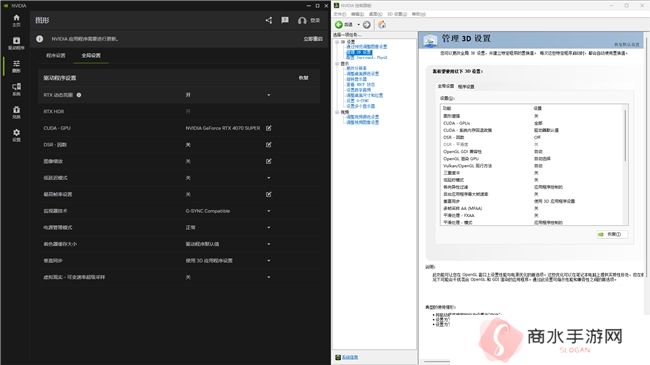The width and height of the screenshot is (650, 365).
Task: Collapse the Video tree node
Action: 337,112
